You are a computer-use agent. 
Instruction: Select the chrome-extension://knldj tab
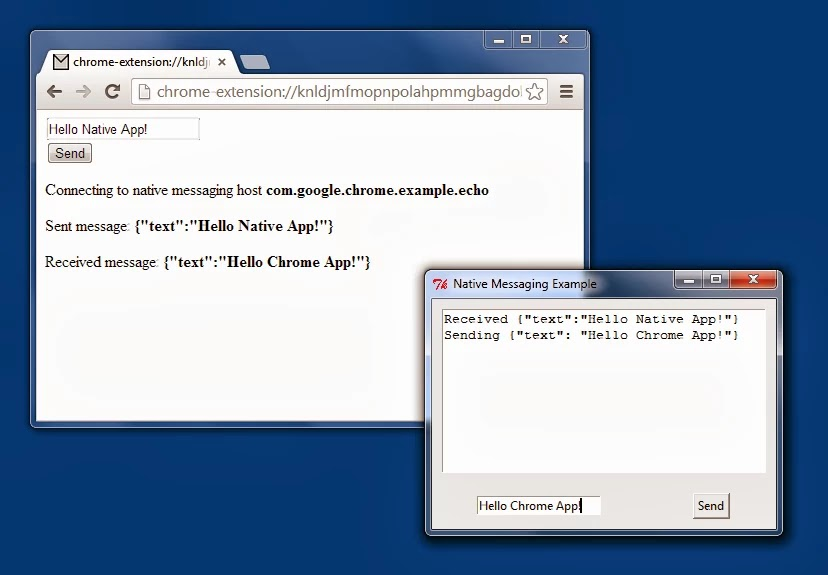[x=140, y=62]
